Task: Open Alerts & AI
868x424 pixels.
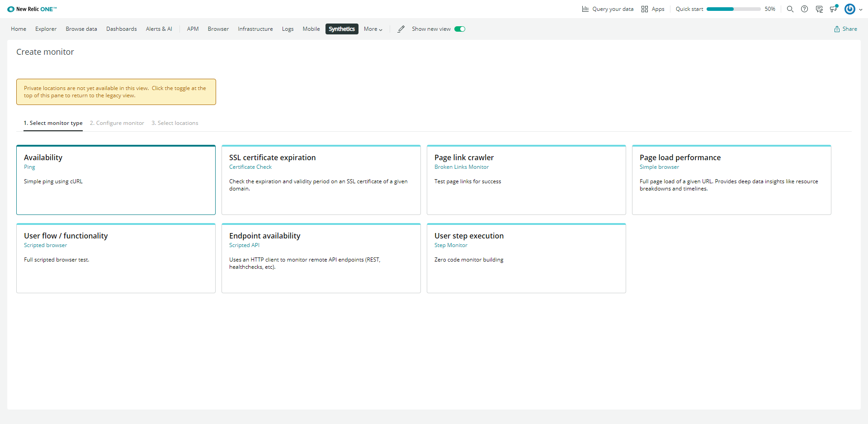Action: 159,29
